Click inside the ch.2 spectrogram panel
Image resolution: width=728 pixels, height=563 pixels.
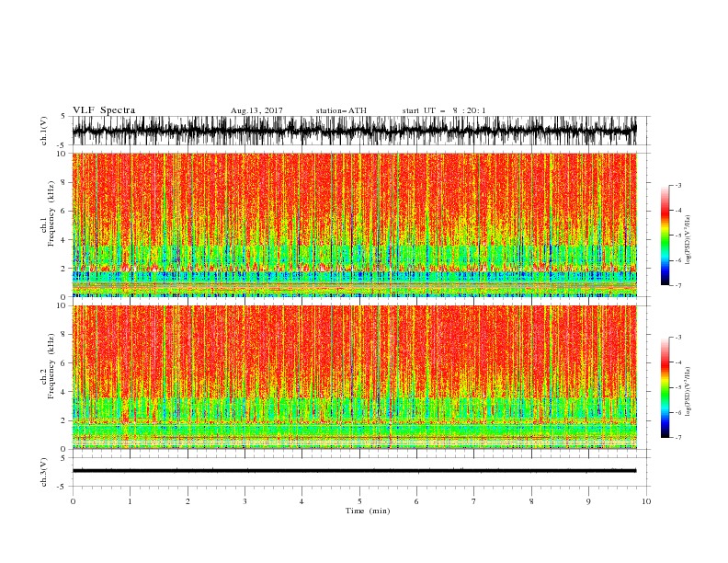pyautogui.click(x=354, y=377)
